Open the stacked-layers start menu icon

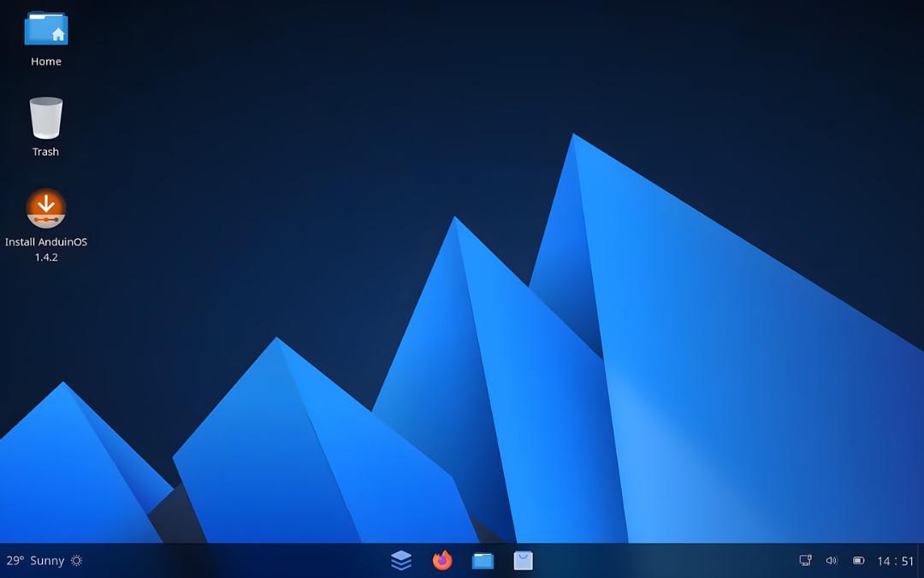pyautogui.click(x=401, y=560)
